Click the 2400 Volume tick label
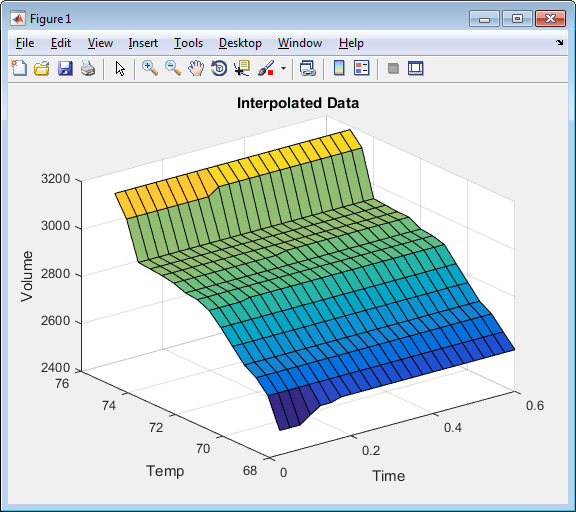 pos(55,368)
